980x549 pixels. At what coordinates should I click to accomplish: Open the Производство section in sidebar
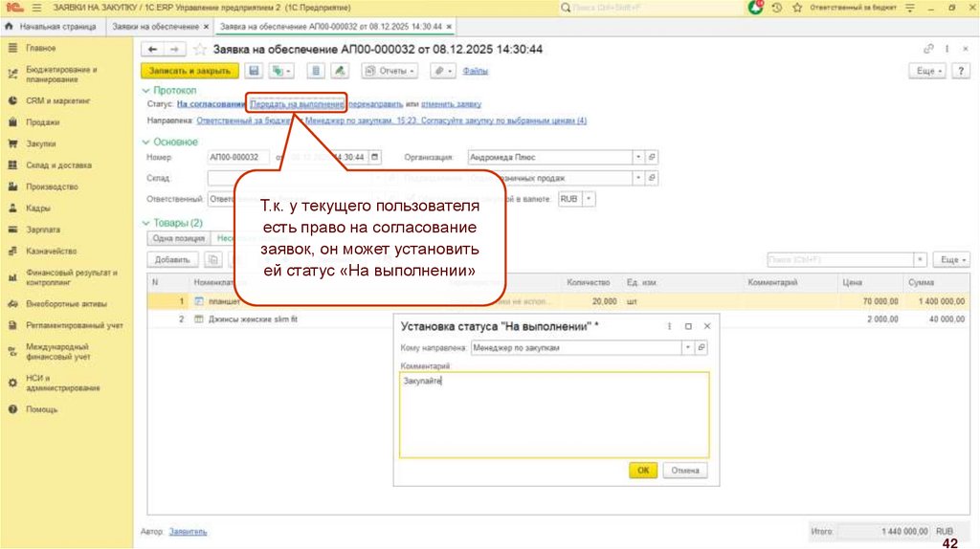(x=52, y=187)
